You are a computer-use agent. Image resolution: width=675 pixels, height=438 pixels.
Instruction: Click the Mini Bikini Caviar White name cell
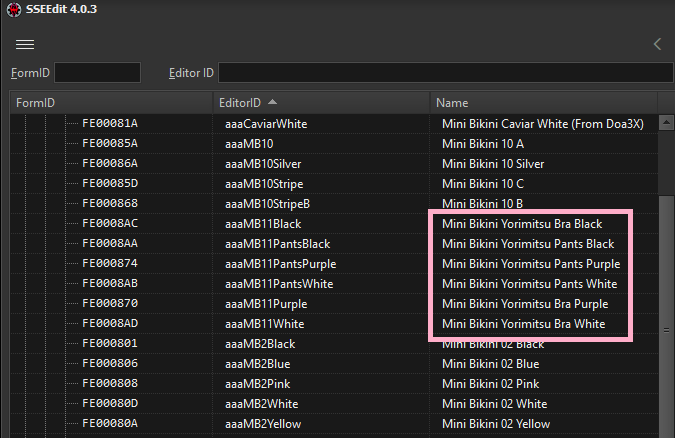[x=542, y=124]
